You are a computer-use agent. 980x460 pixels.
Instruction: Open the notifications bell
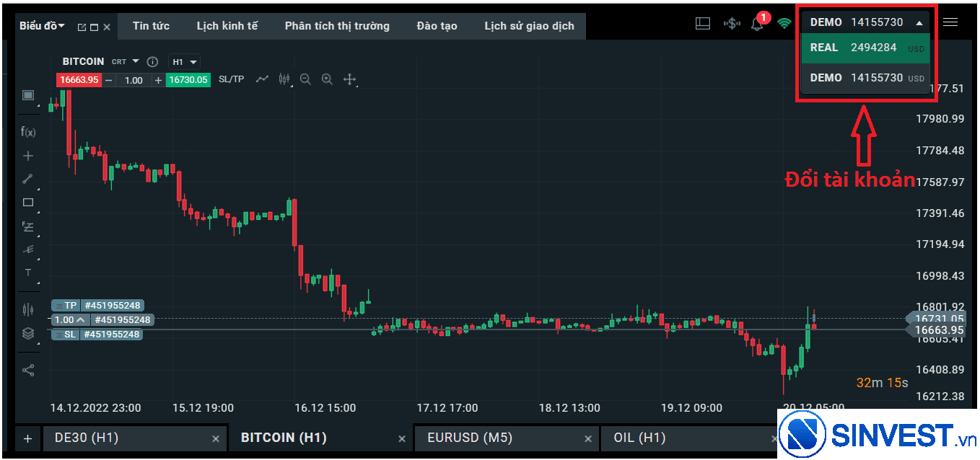[757, 23]
